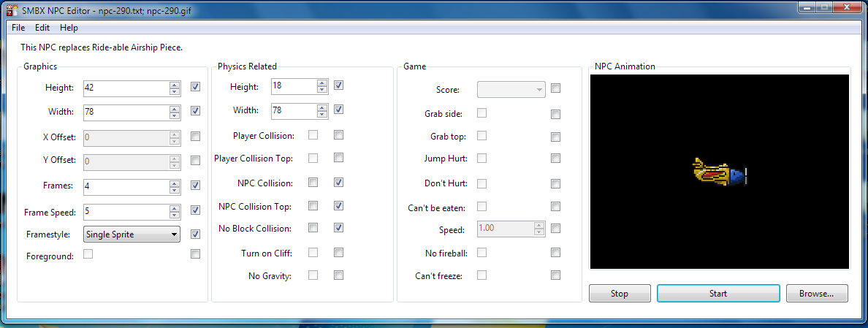
Task: Tick the No Block Collision value checkbox
Action: (313, 227)
